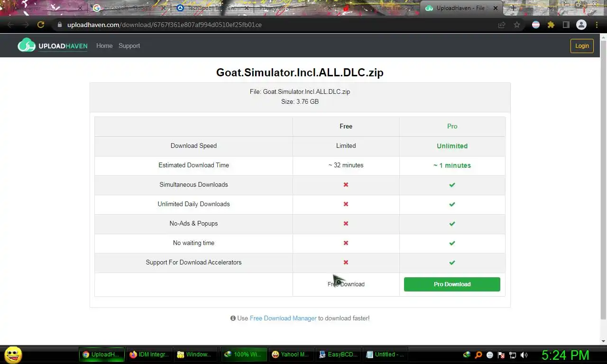
Task: Open the Chrome three-dot menu
Action: pyautogui.click(x=597, y=25)
